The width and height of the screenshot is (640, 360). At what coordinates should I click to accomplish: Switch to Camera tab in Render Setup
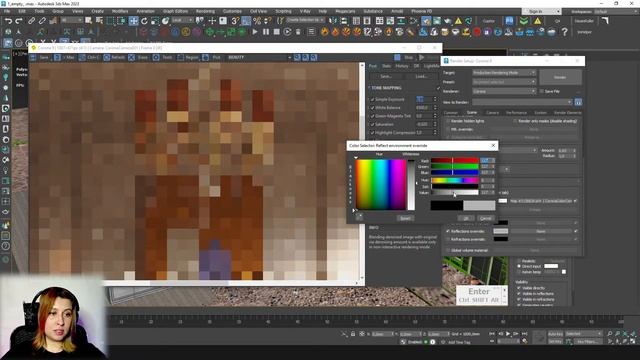point(492,113)
